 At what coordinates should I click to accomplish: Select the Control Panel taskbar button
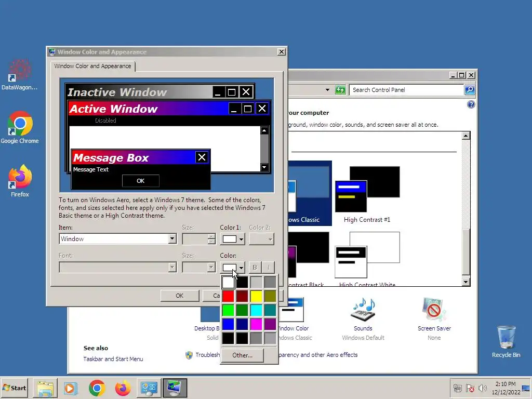149,388
